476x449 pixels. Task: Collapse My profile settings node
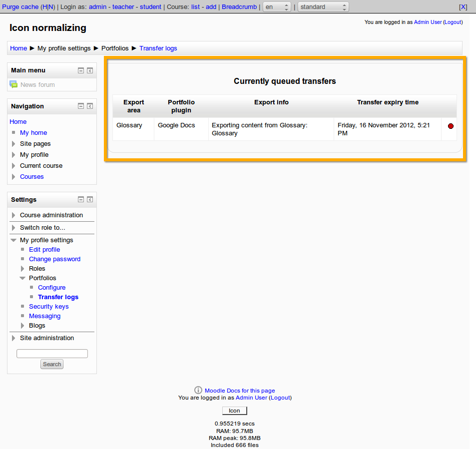pos(13,240)
